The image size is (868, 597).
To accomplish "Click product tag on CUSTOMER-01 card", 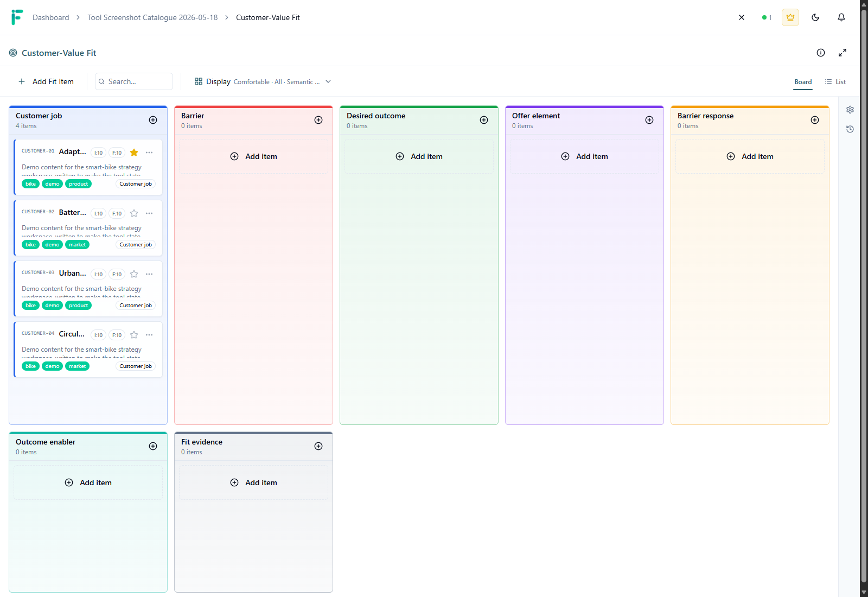I will (78, 184).
